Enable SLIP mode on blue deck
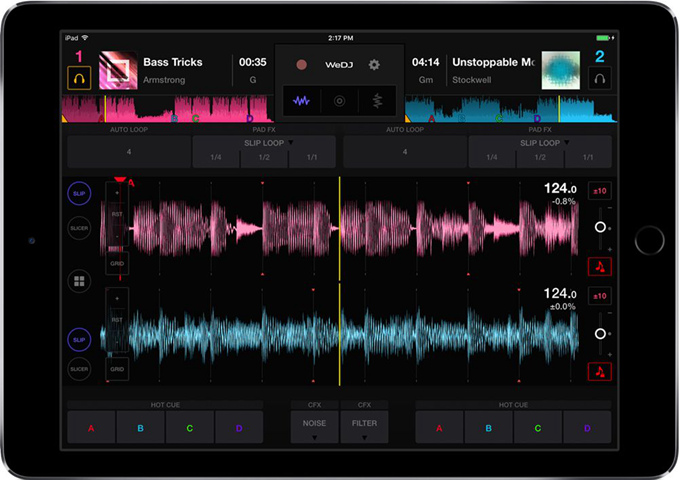This screenshot has width=680, height=480. coord(79,340)
